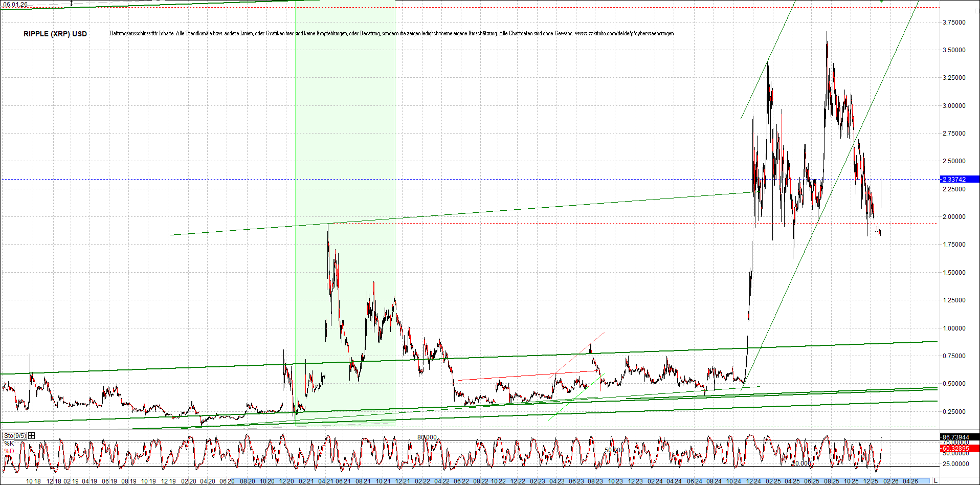Click the 80.000 stochastic level label

coord(427,437)
